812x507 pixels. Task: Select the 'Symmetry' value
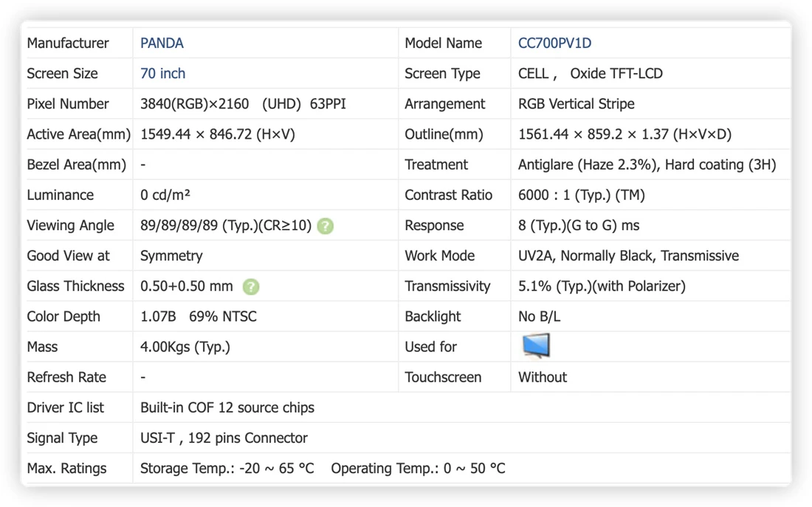coord(171,256)
